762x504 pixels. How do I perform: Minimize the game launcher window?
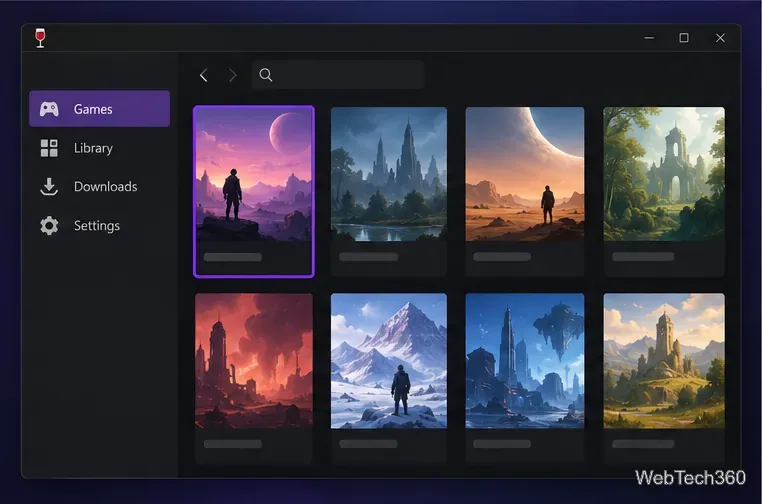[x=649, y=38]
